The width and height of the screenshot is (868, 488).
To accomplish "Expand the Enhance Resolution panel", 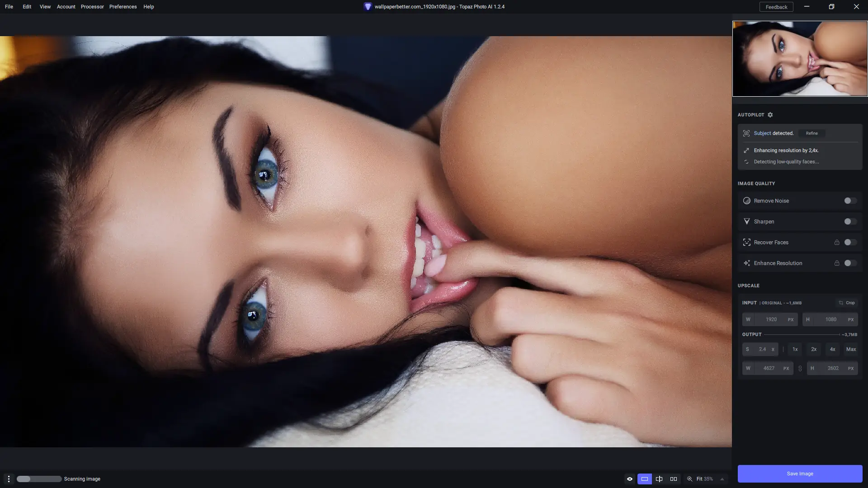I will click(778, 263).
